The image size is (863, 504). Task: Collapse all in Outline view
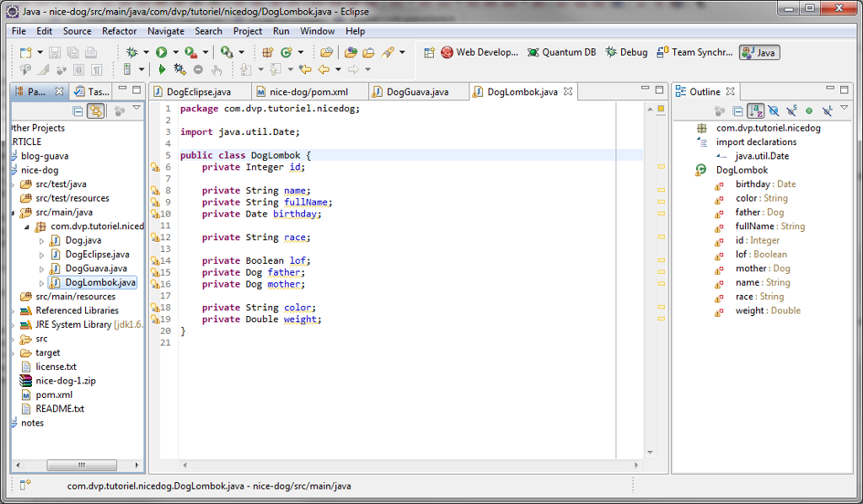click(x=737, y=110)
